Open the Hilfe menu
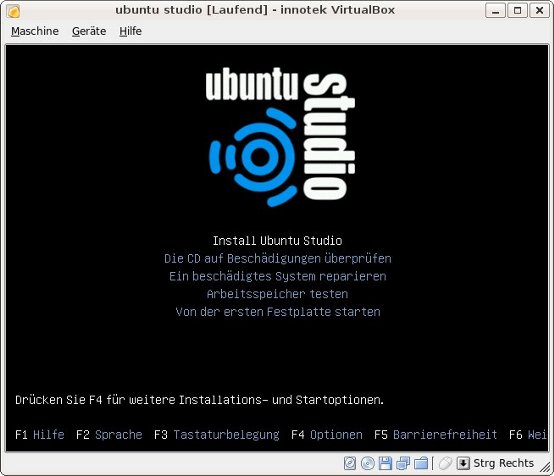Screen dimensions: 554x476 click(130, 31)
